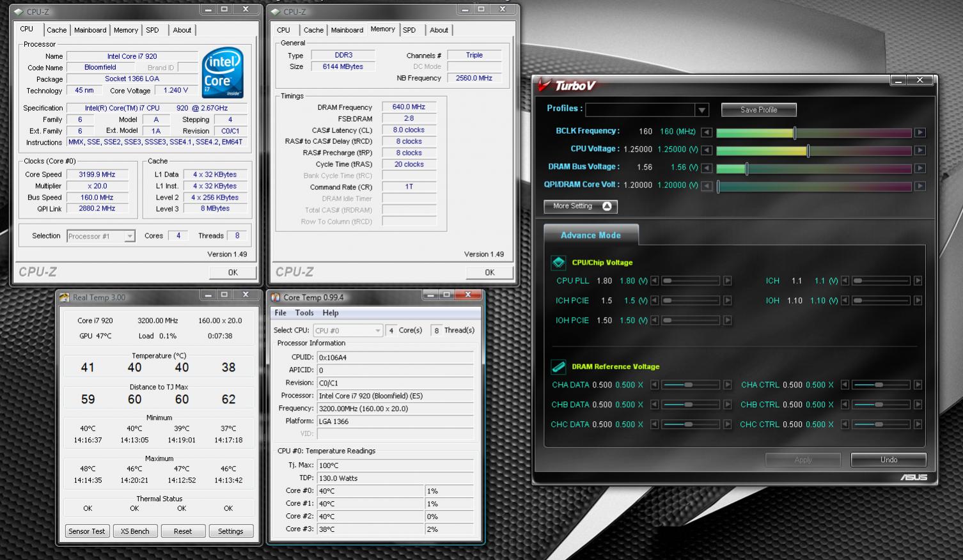Decrease CHA DATA reference left arrow
Viewport: 963px width, 560px height.
pyautogui.click(x=654, y=385)
